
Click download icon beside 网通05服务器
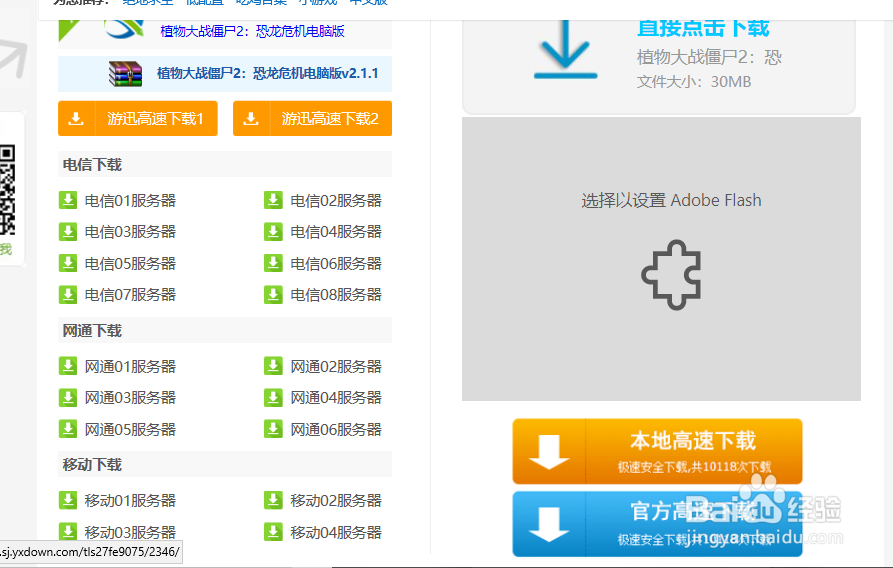(68, 429)
